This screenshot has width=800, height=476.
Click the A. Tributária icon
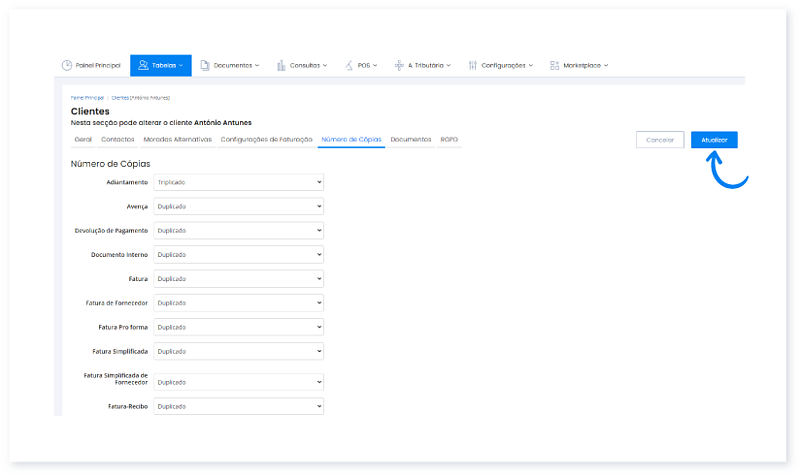coord(399,65)
